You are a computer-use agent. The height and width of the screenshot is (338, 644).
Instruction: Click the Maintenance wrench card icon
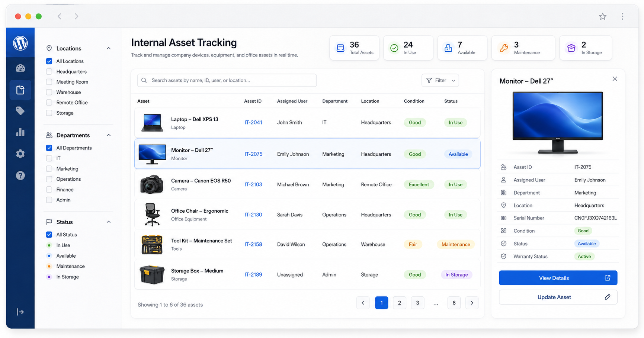(x=504, y=48)
